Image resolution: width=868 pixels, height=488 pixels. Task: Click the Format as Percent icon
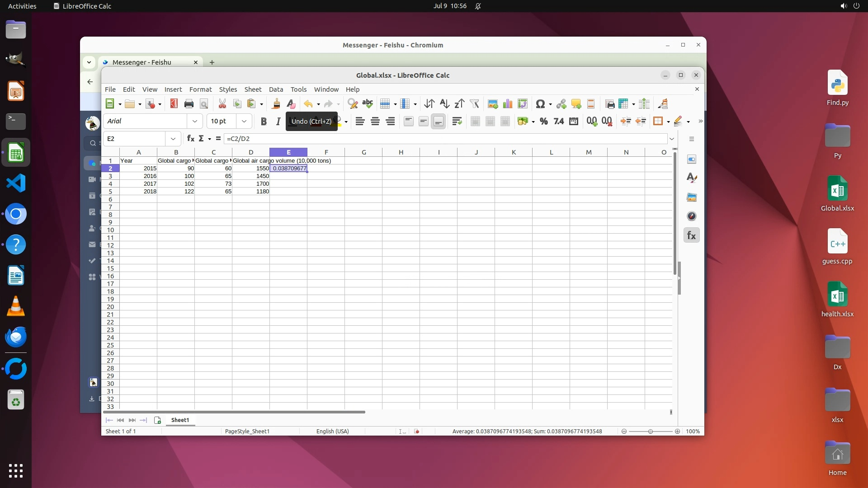pos(544,121)
